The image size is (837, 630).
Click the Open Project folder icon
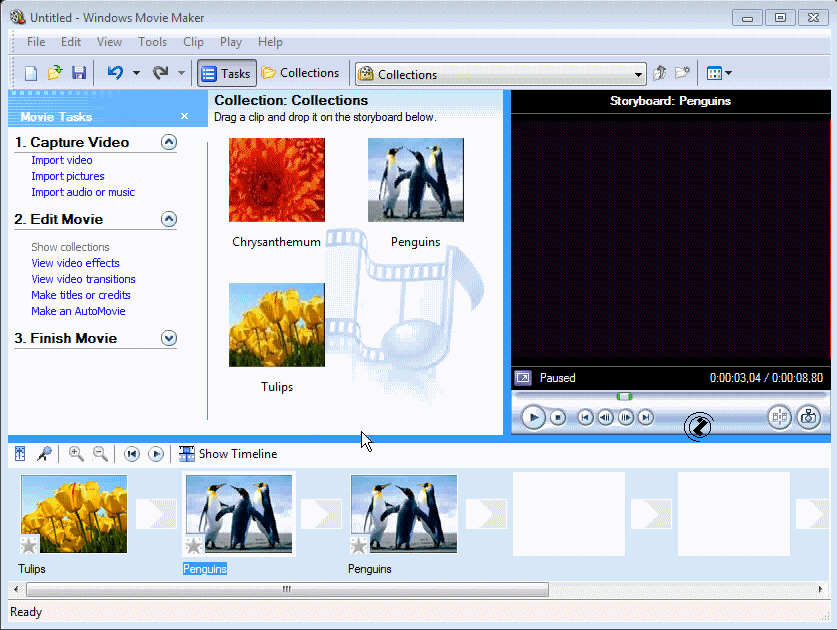click(55, 73)
